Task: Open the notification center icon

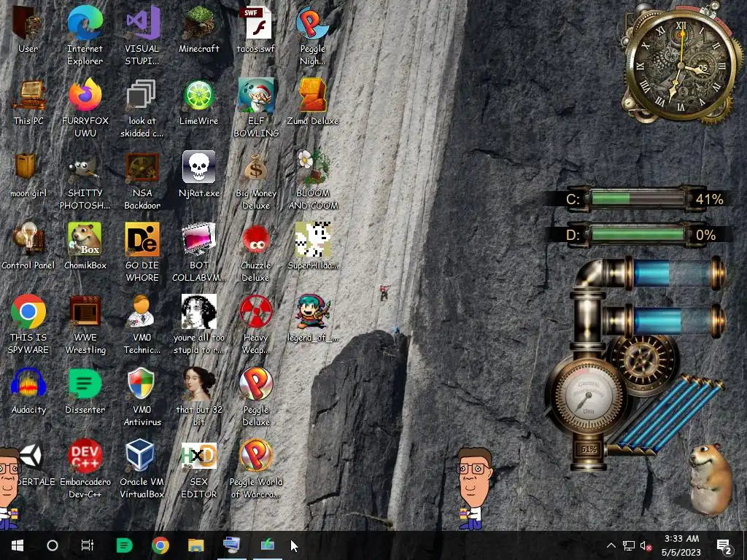Action: 724,545
